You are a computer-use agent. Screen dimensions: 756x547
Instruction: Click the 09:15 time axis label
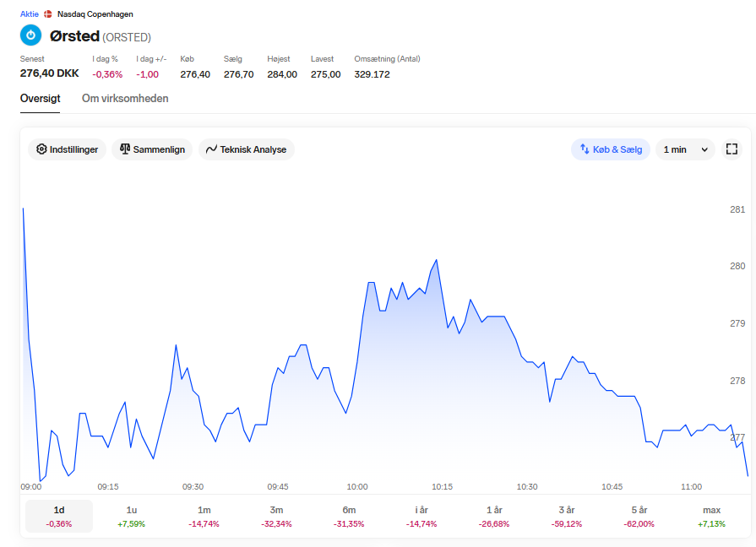tap(108, 487)
